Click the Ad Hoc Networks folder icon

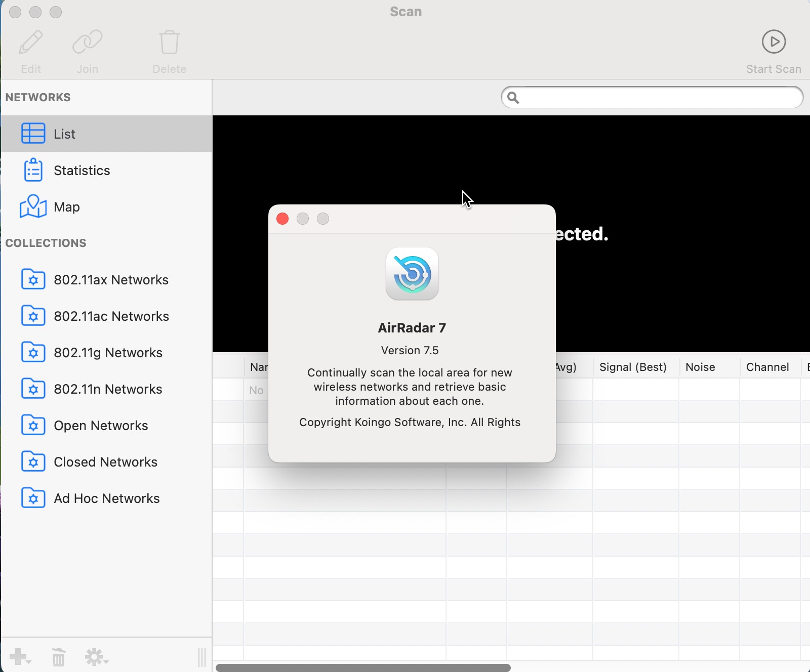[33, 498]
